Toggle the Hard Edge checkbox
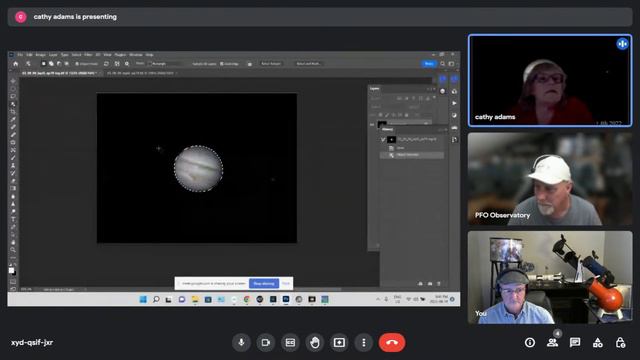 [x=222, y=64]
